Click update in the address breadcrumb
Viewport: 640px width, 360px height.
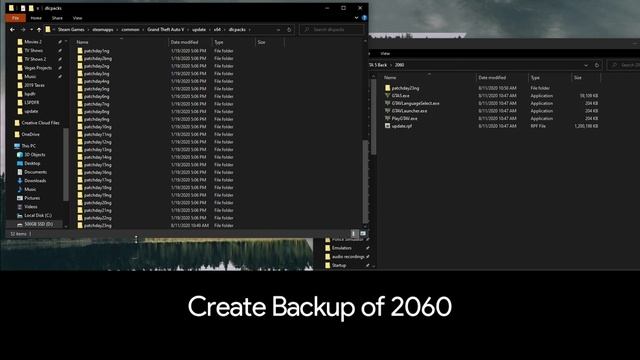pyautogui.click(x=199, y=29)
